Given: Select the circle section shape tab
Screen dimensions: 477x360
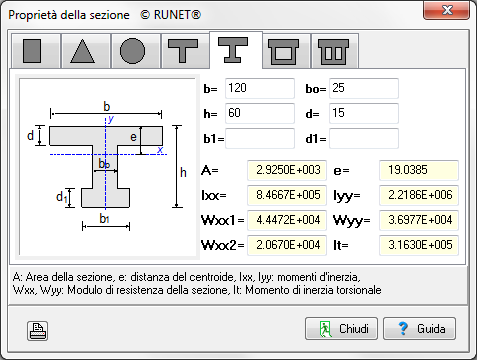Looking at the screenshot, I should pyautogui.click(x=136, y=51).
